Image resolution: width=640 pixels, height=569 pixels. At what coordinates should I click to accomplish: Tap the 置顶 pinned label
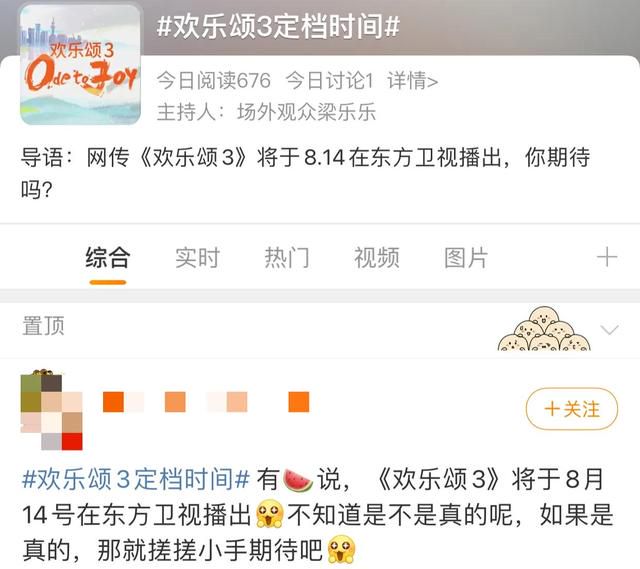pos(43,326)
